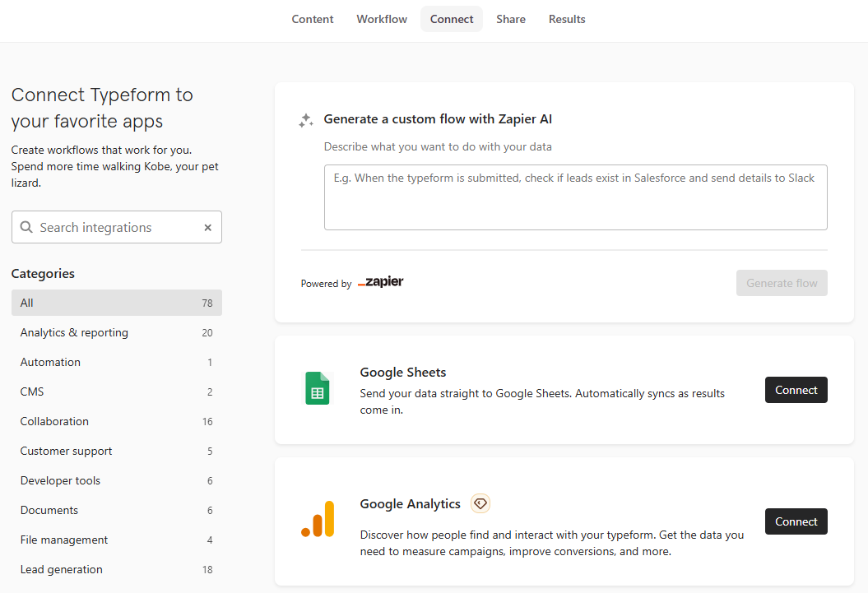This screenshot has width=868, height=593.
Task: Click 'Connect Typeform to your favorite apps' heading
Action: [102, 108]
